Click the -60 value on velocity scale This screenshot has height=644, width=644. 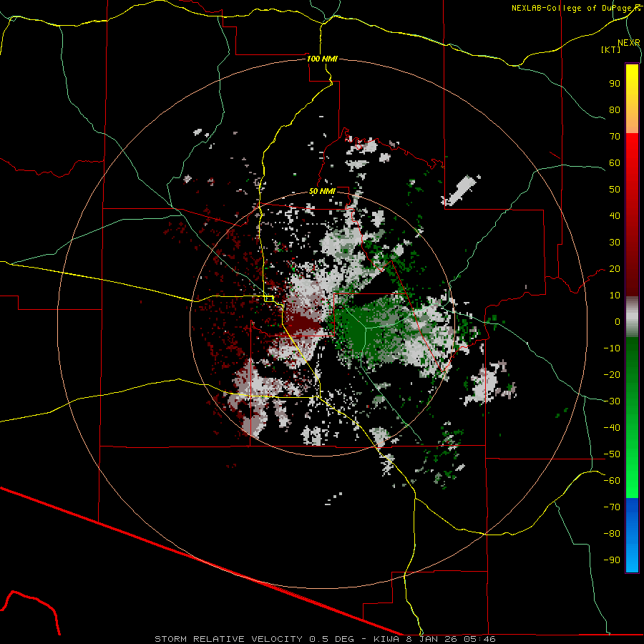point(612,481)
